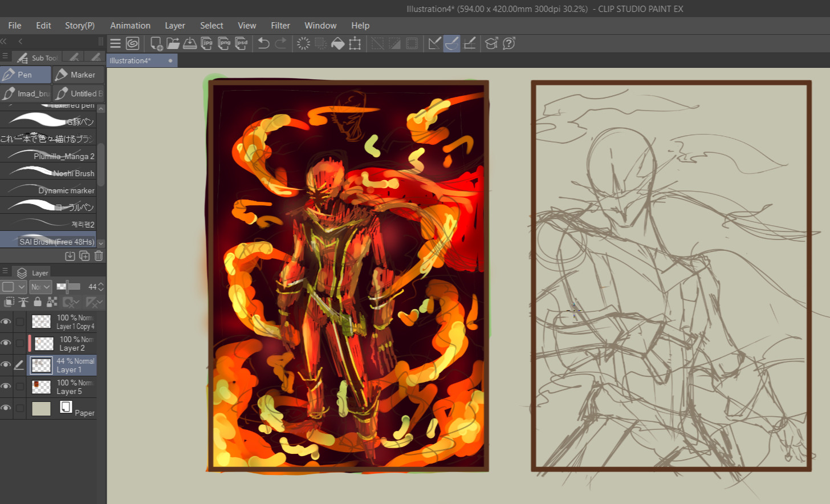Open the mask options dropdown icon
Viewport: 830px width, 504px height.
pyautogui.click(x=71, y=302)
